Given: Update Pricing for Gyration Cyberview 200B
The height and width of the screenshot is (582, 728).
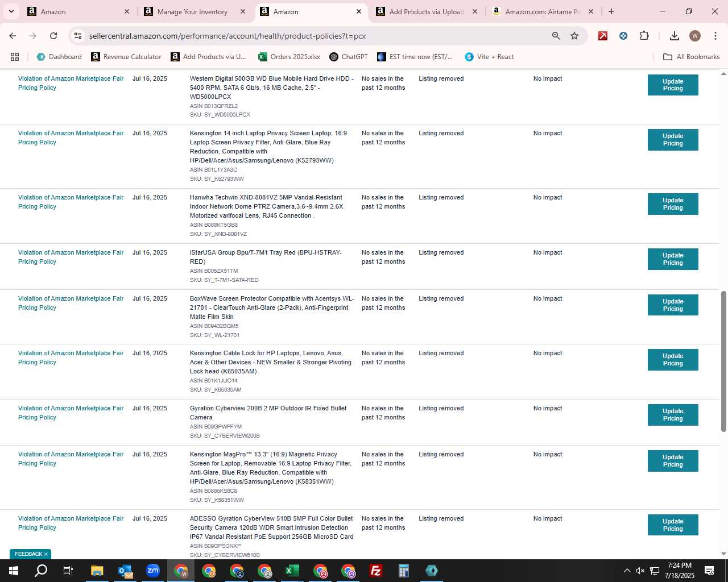Looking at the screenshot, I should point(673,415).
